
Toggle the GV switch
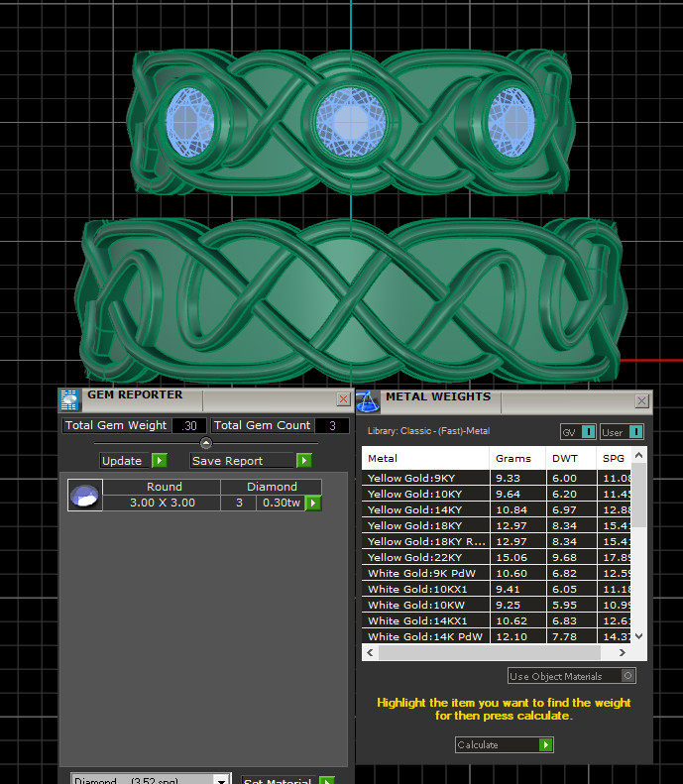589,432
